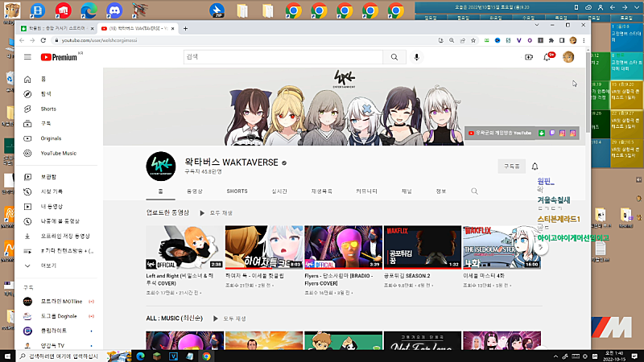This screenshot has height=362, width=644.
Task: Select the Live channel tab
Action: pos(279,191)
